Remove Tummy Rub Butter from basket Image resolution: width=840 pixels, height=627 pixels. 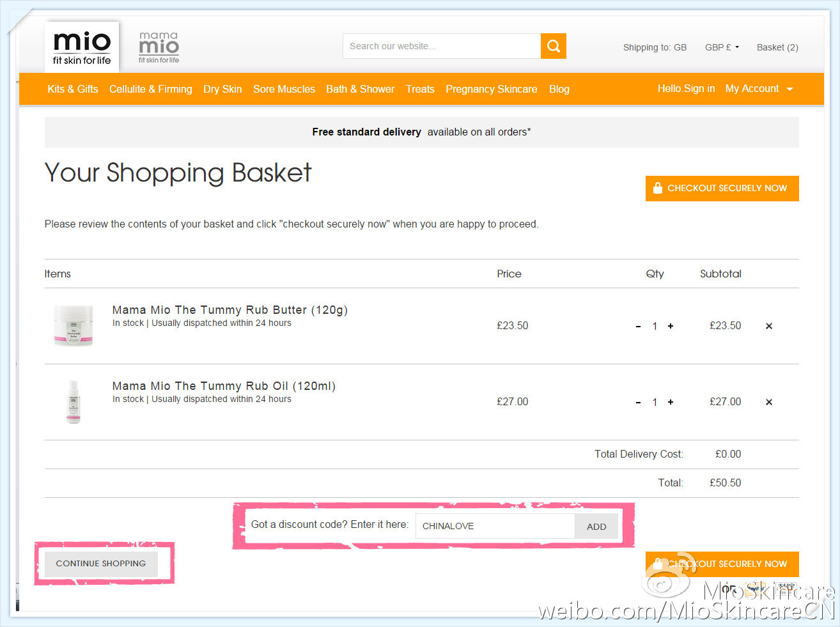769,326
